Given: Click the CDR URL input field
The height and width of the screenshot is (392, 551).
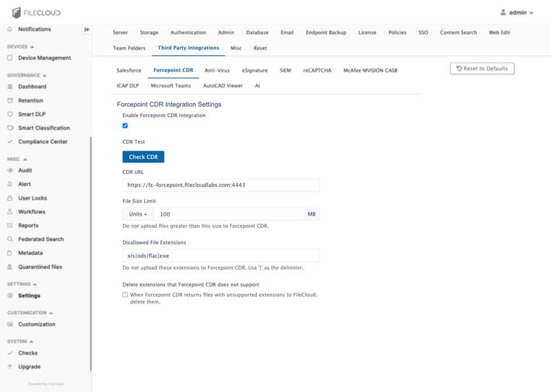Looking at the screenshot, I should pyautogui.click(x=221, y=185).
